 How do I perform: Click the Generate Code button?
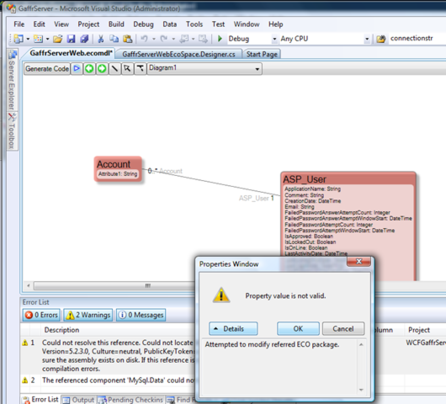pyautogui.click(x=47, y=69)
